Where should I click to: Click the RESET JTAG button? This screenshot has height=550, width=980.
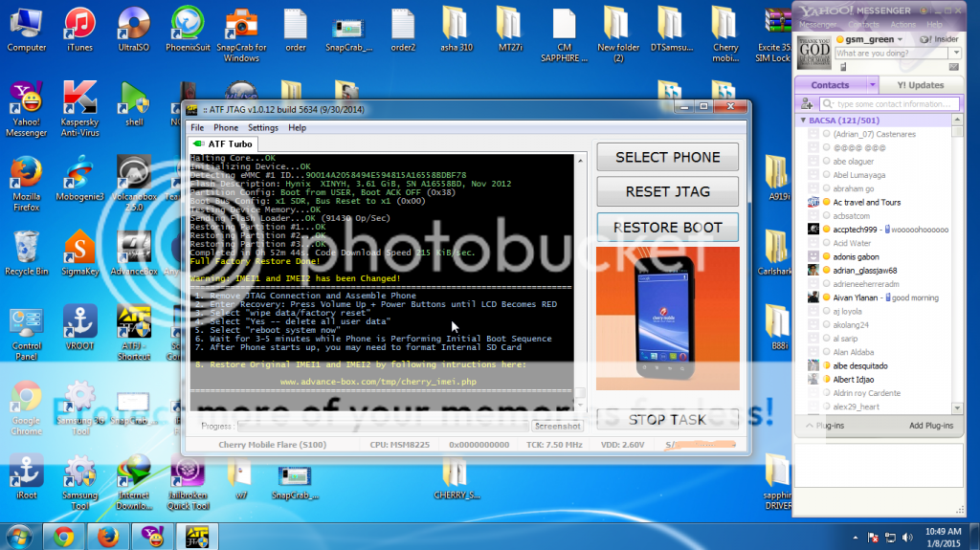(667, 191)
